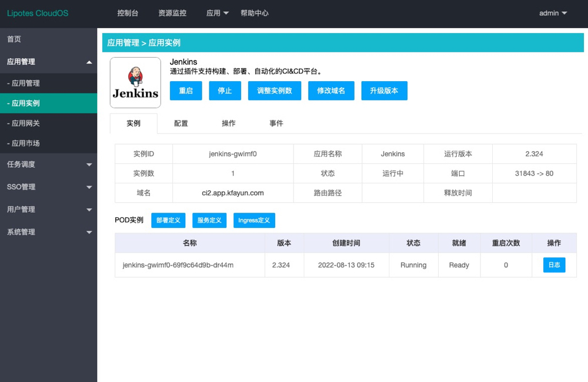
Task: Click the running version value 2.324
Action: coord(534,154)
